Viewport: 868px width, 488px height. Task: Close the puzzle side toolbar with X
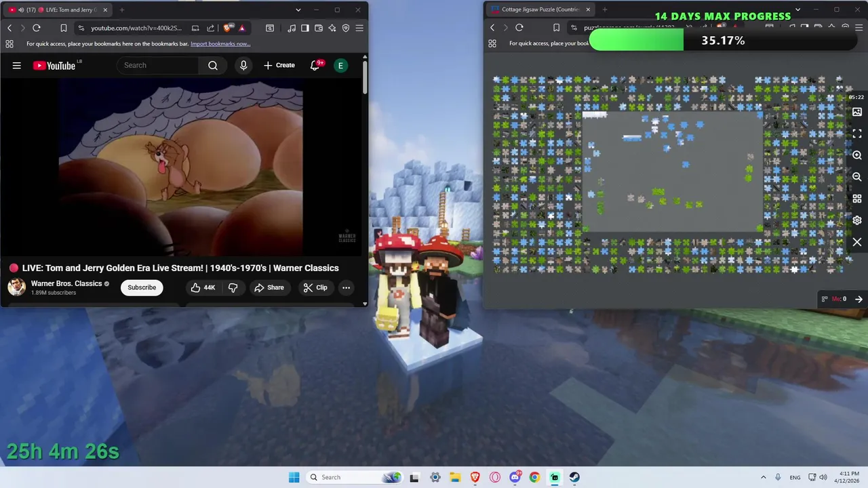click(857, 242)
